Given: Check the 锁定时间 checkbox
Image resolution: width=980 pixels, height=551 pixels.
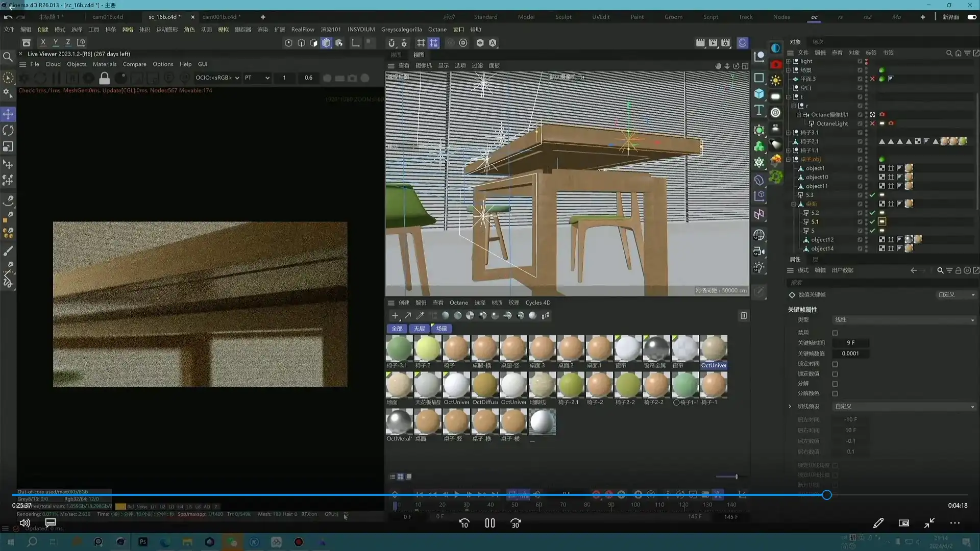Looking at the screenshot, I should (x=835, y=363).
